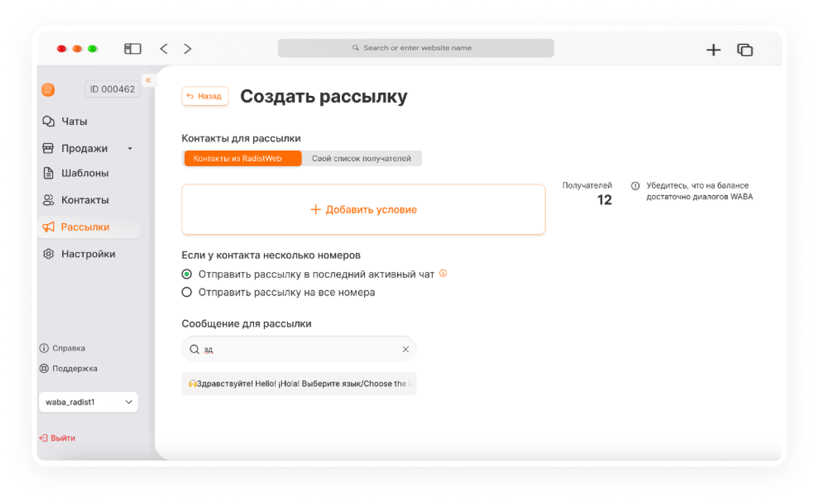Screen dimensions: 819x504
Task: Click the info icon next to last active chat
Action: click(443, 273)
